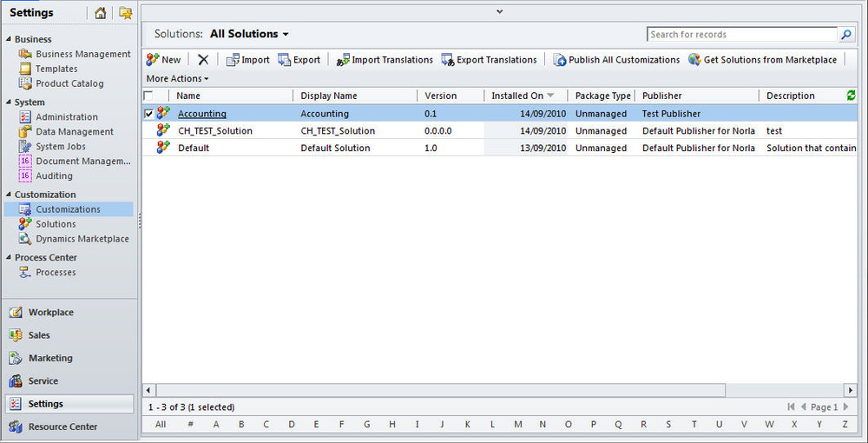Switch to the Workplace area

[x=50, y=313]
